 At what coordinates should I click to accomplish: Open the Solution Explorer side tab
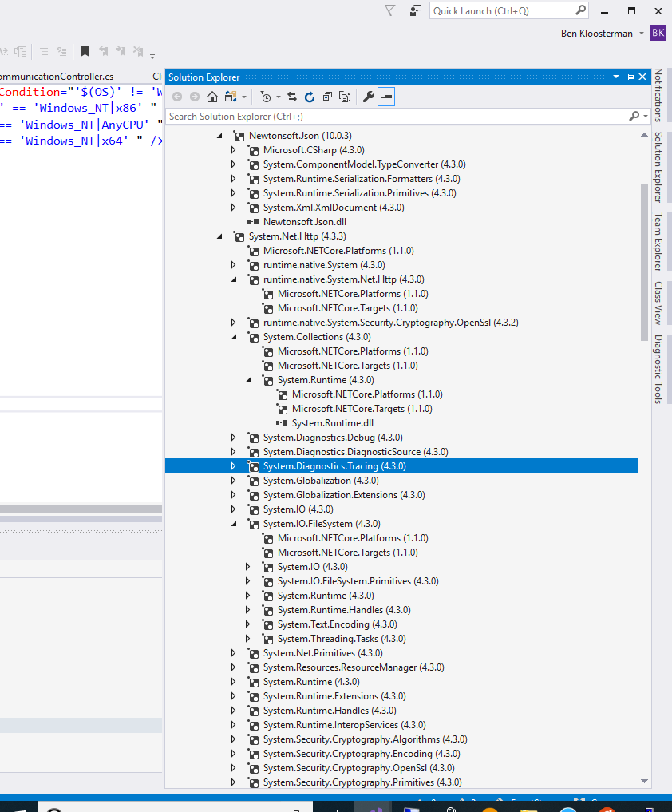point(658,167)
